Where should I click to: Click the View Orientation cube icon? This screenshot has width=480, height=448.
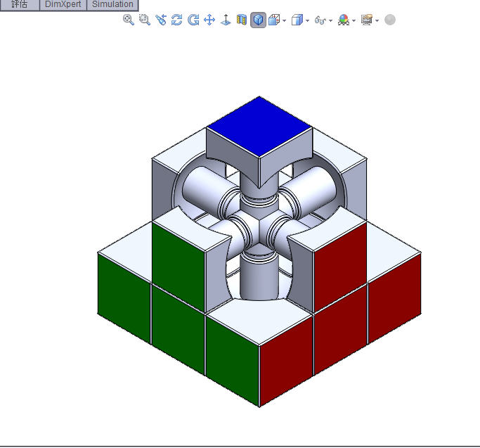coord(274,20)
